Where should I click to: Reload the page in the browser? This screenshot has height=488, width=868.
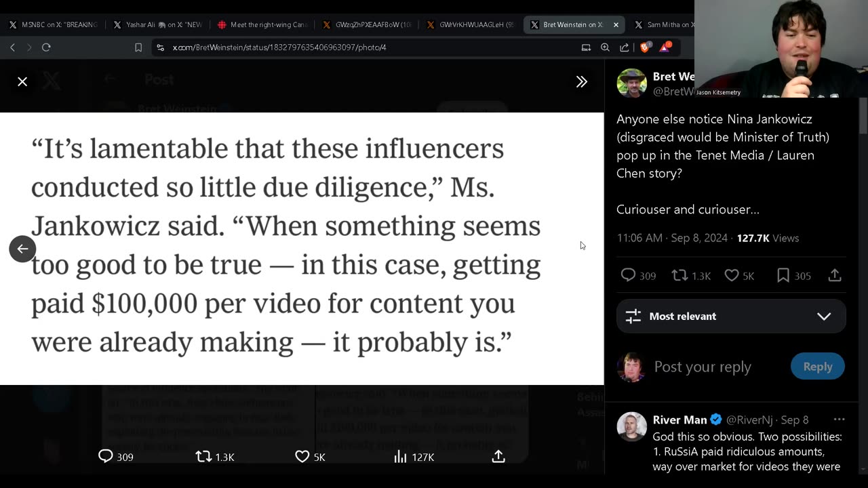[46, 47]
